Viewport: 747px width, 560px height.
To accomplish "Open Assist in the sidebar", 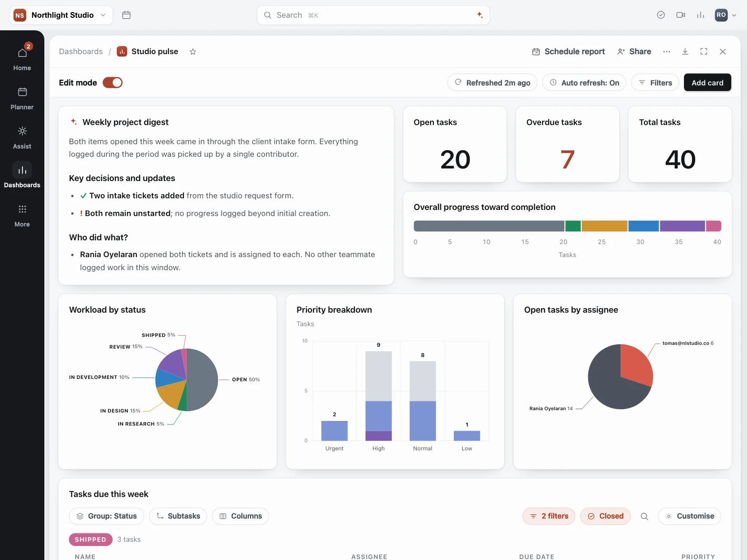I will [x=22, y=137].
